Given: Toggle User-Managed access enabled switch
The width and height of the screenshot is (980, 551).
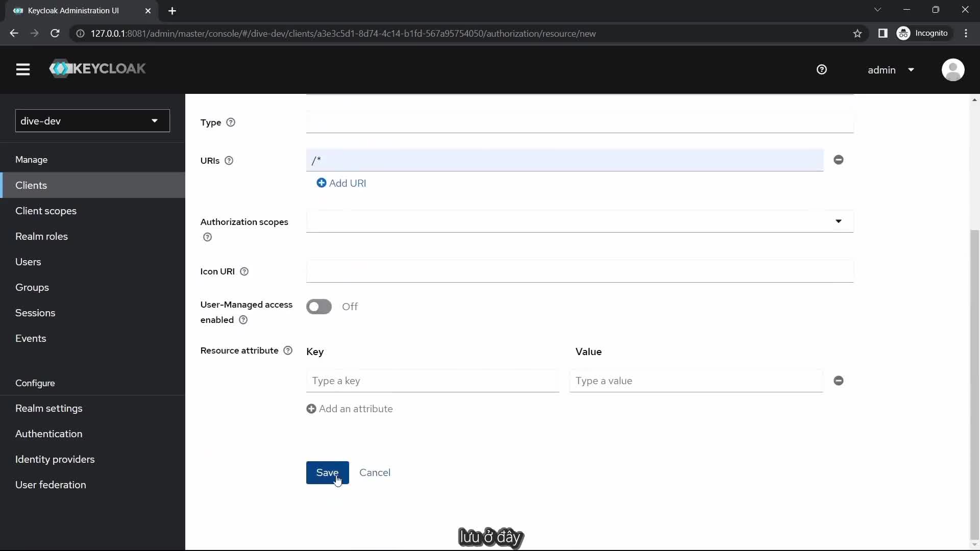Looking at the screenshot, I should click(319, 307).
